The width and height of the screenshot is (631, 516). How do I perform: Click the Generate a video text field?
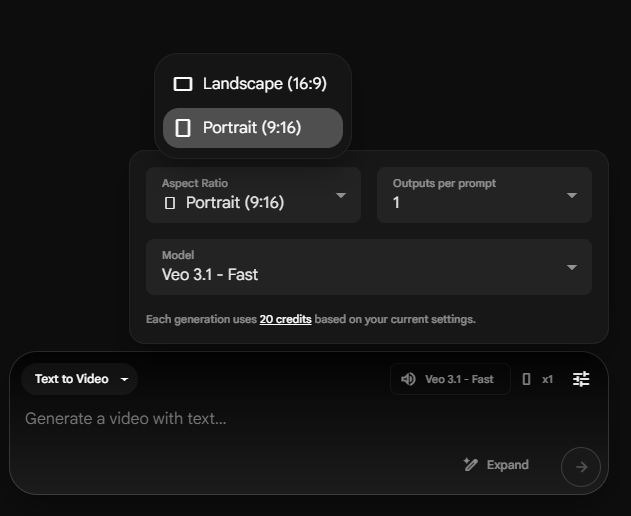282,419
